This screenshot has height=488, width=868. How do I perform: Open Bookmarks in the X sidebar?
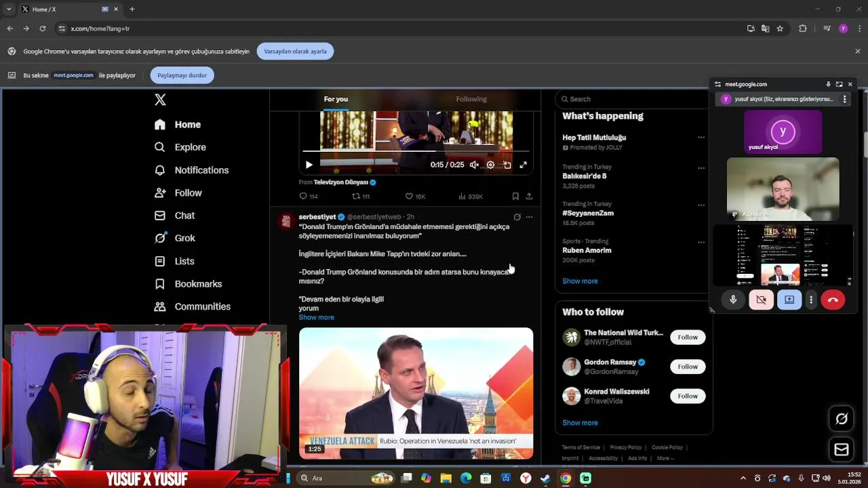point(189,284)
